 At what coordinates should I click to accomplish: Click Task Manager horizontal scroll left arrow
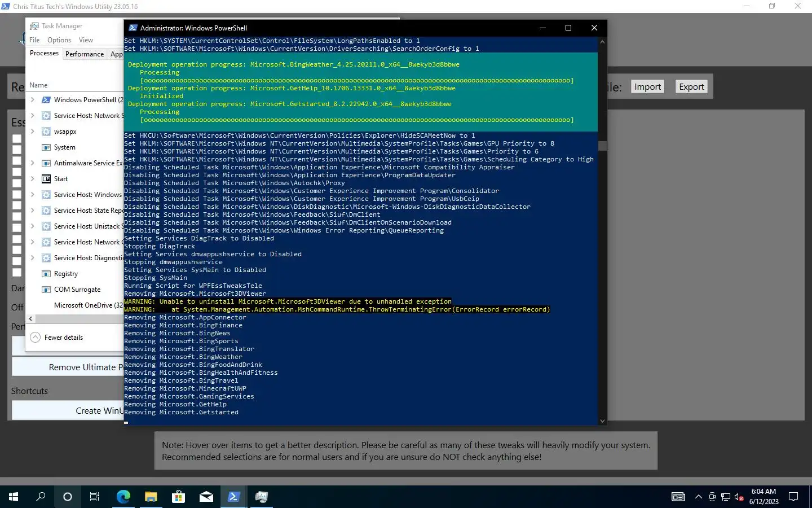pos(30,319)
